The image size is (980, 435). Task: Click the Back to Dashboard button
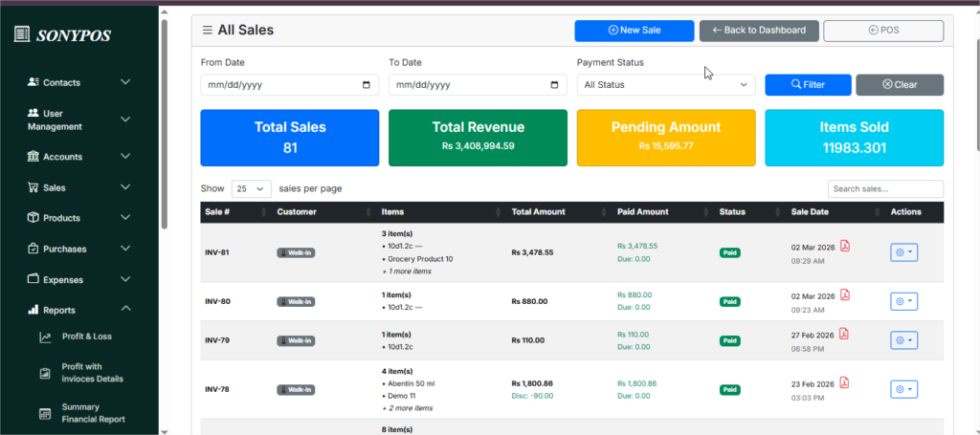[758, 31]
